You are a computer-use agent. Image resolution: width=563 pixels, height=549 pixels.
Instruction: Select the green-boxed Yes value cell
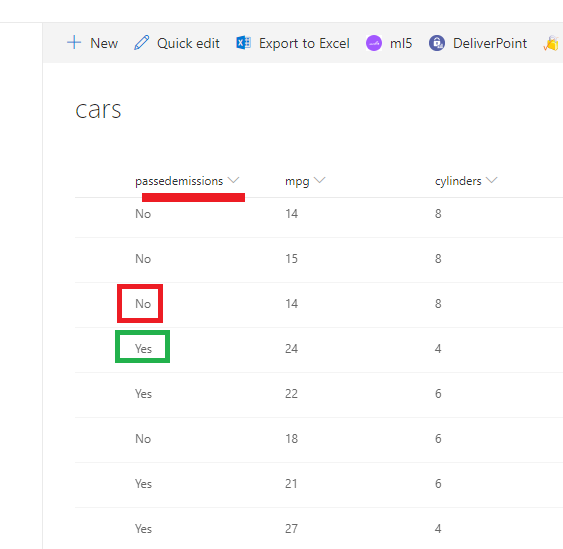[143, 348]
